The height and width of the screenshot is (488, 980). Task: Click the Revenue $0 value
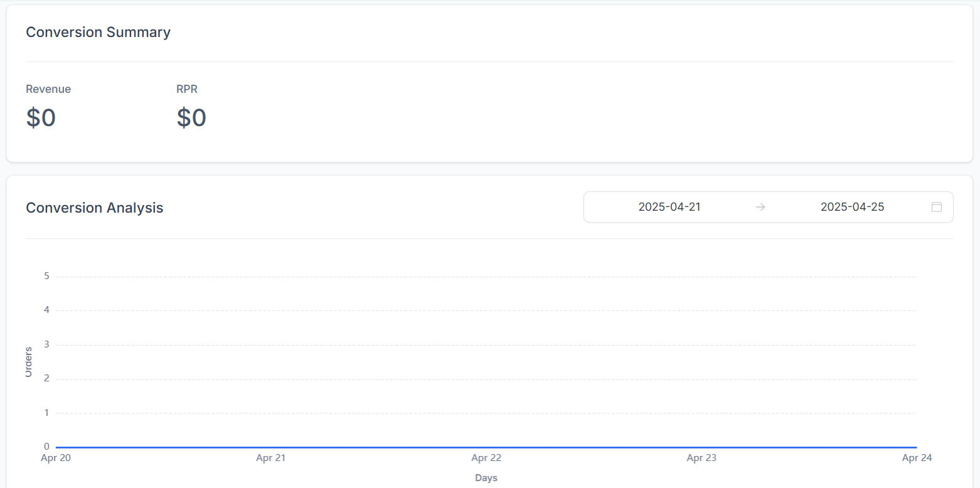(x=41, y=118)
